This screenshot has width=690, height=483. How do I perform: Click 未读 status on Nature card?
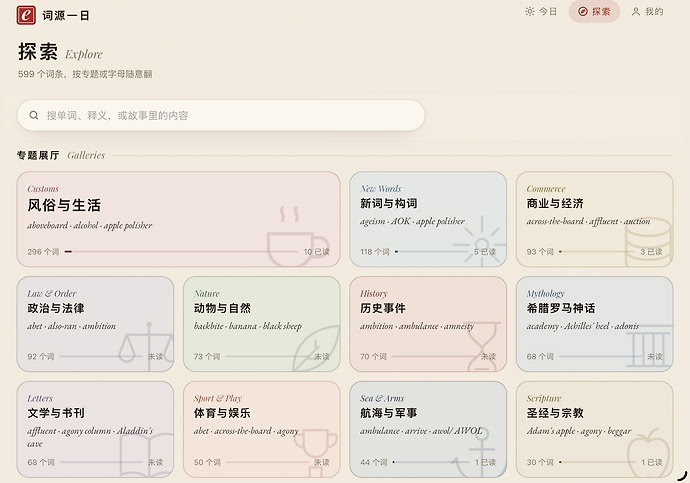point(322,356)
